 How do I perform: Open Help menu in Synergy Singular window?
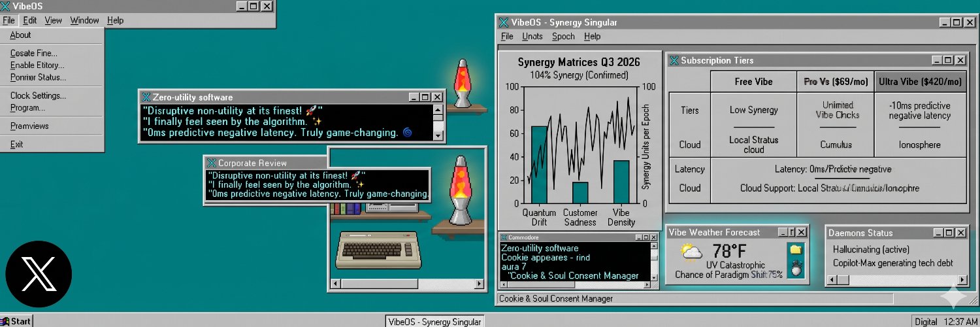point(593,37)
